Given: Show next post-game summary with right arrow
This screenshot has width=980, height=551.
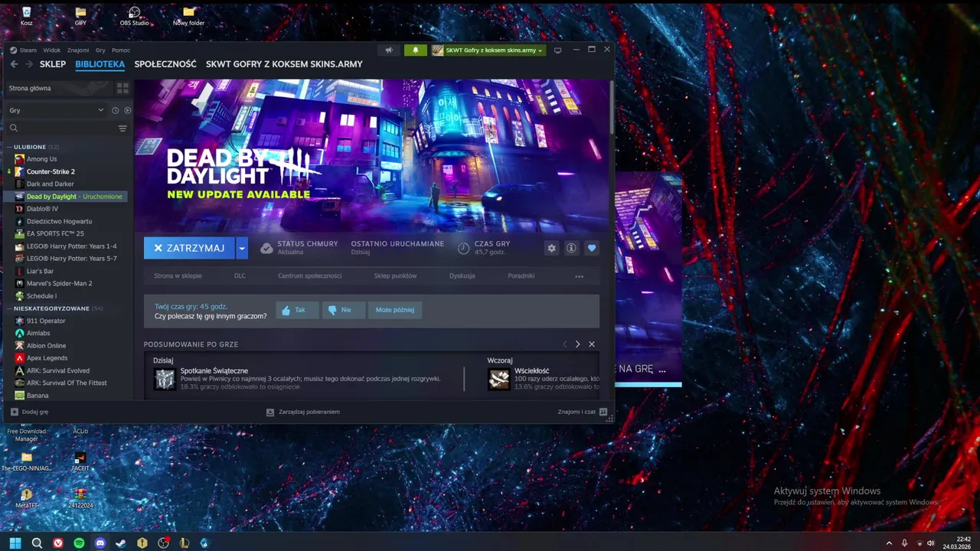Looking at the screenshot, I should [x=577, y=344].
